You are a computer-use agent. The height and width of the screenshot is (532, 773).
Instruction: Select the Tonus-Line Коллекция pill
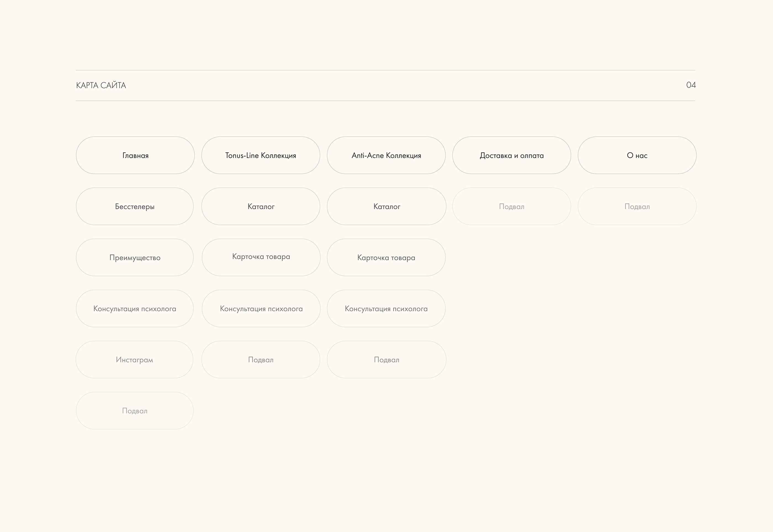click(x=260, y=155)
